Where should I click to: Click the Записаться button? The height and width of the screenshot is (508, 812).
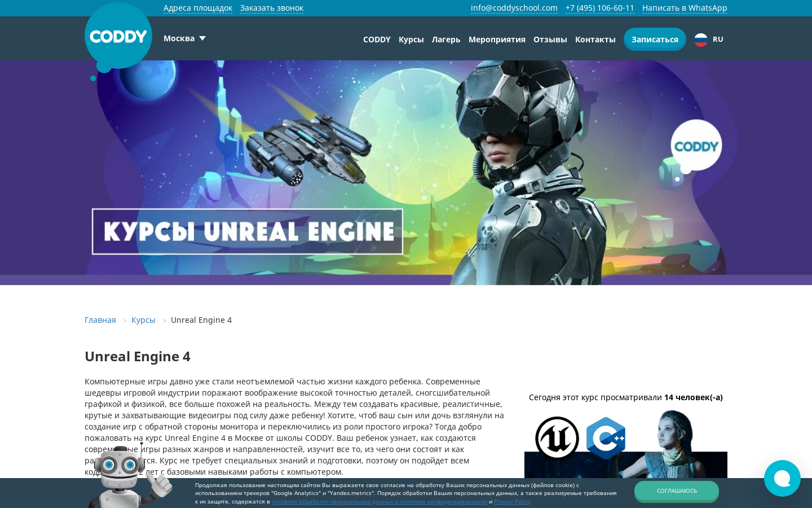655,40
